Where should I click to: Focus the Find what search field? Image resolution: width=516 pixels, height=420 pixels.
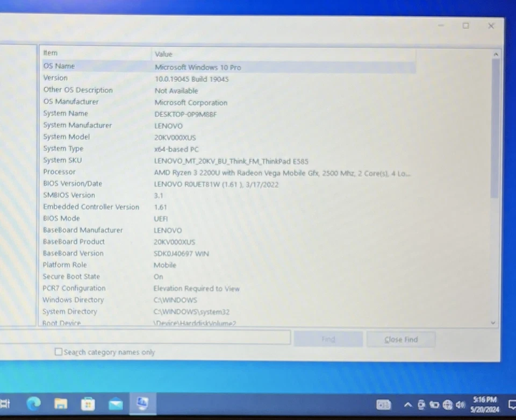point(145,337)
